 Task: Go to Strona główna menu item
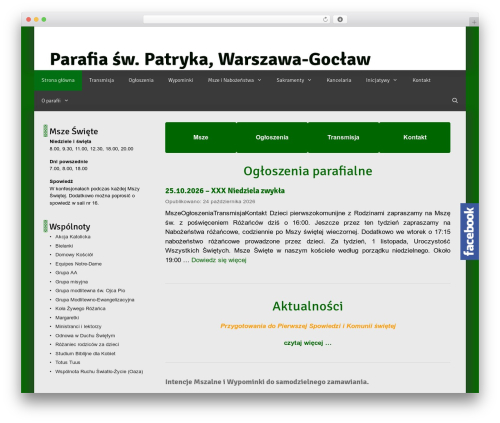(58, 80)
